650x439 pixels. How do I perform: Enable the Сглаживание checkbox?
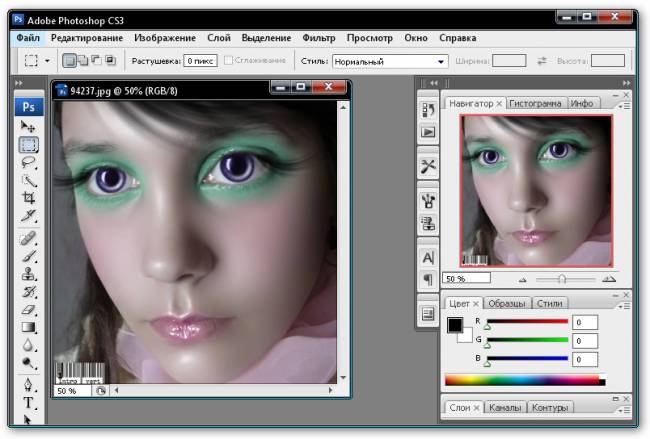click(230, 61)
